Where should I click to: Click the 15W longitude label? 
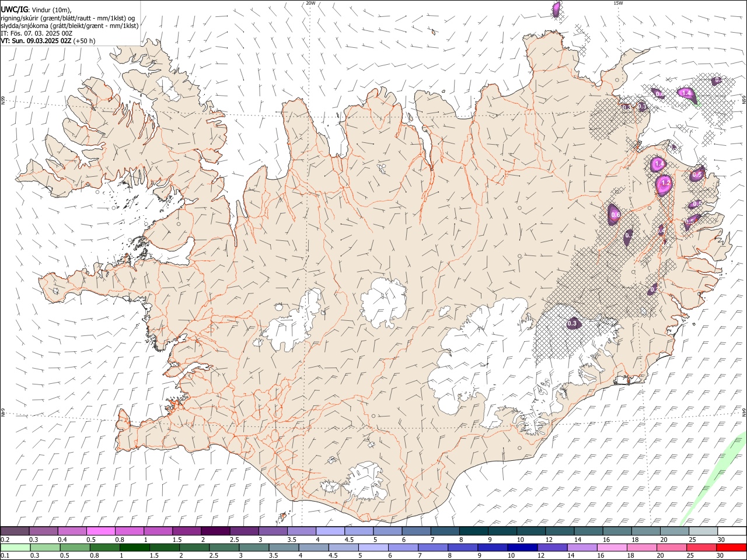click(617, 3)
